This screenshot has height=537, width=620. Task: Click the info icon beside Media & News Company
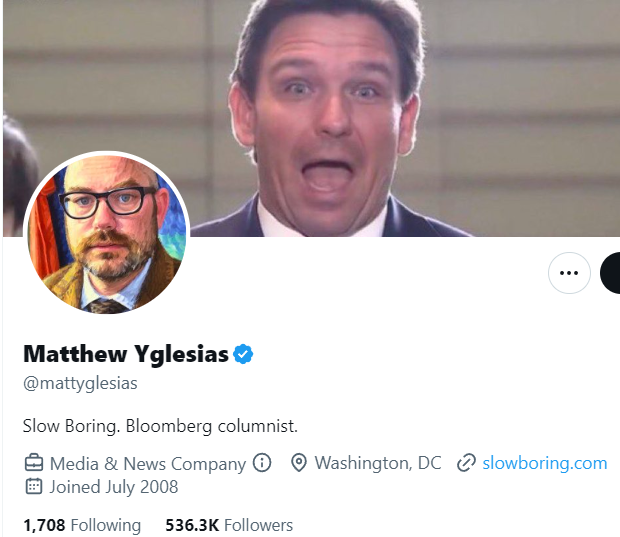point(262,463)
